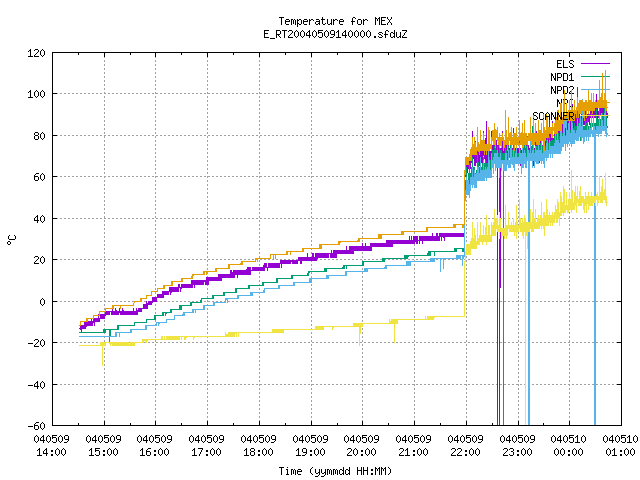The width and height of the screenshot is (640, 480).
Task: Click the 100 y-axis tick label
Action: pyautogui.click(x=36, y=94)
